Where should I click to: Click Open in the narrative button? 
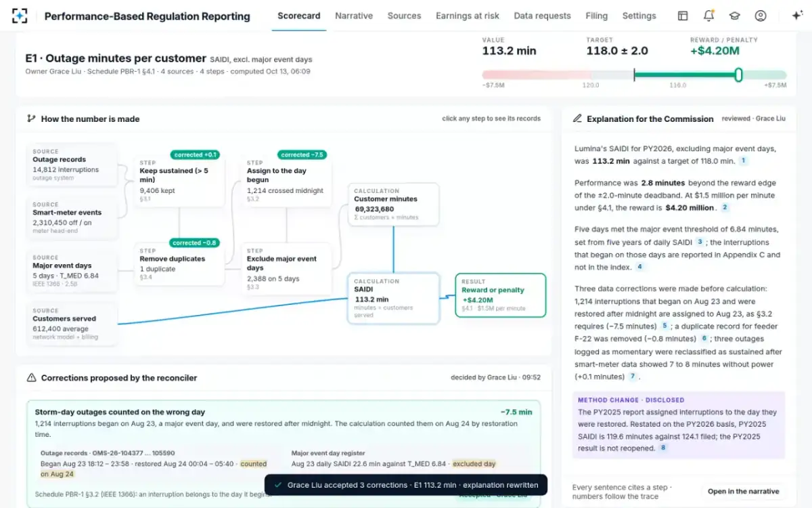(742, 491)
